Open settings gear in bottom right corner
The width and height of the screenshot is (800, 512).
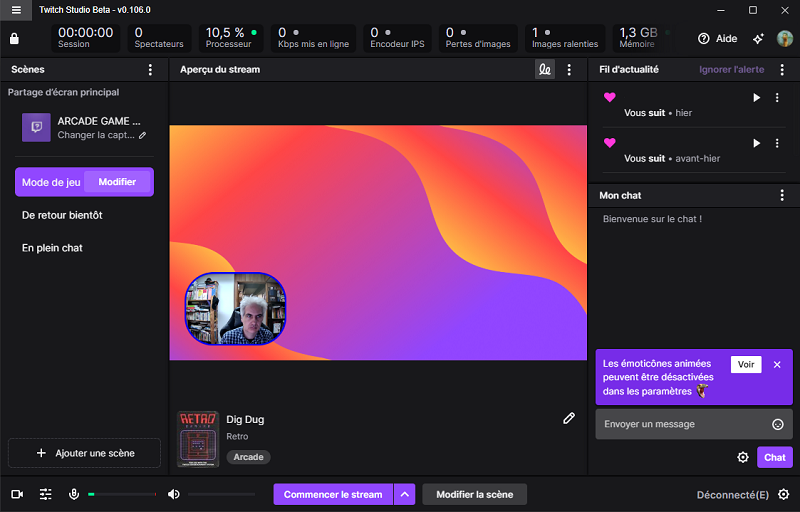[783, 494]
